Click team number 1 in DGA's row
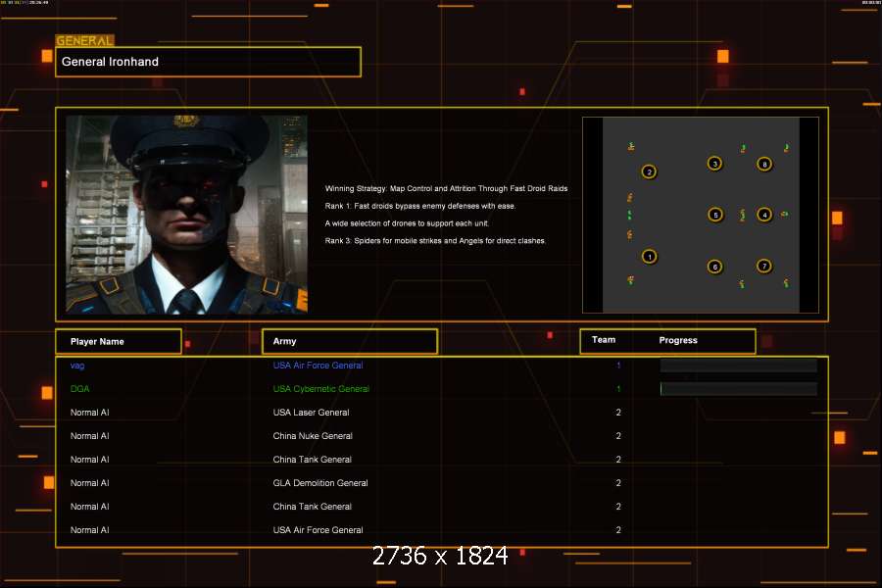The height and width of the screenshot is (588, 882). click(x=618, y=389)
